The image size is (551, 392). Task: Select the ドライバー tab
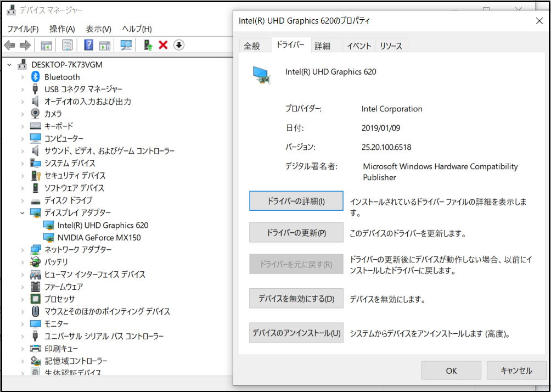[x=291, y=44]
